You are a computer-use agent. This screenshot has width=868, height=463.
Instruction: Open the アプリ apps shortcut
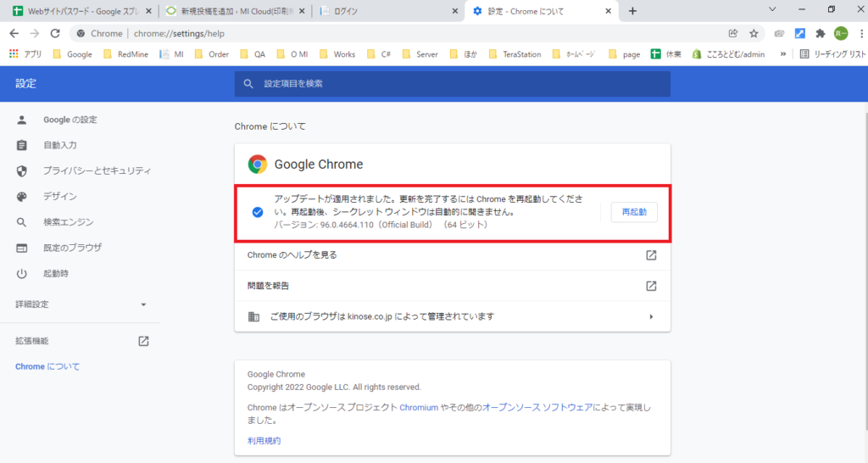[x=25, y=53]
